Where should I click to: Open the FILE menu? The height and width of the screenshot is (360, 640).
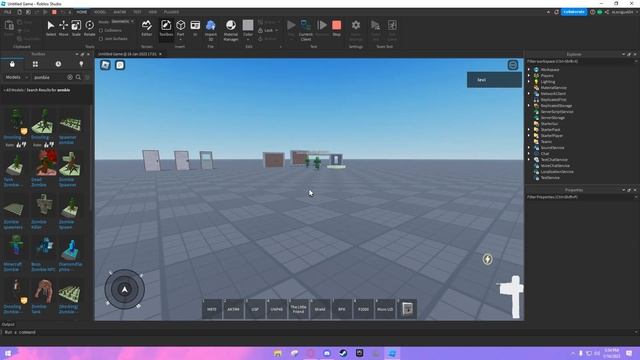pos(8,12)
